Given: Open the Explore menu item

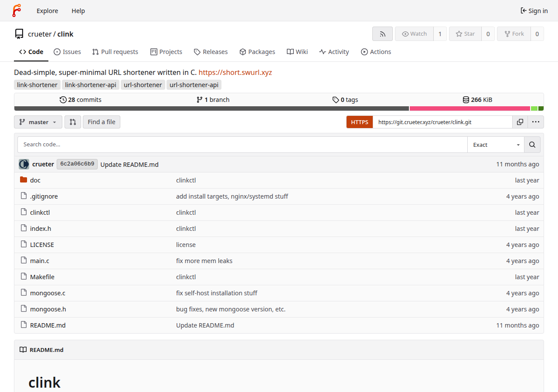Looking at the screenshot, I should [x=48, y=11].
